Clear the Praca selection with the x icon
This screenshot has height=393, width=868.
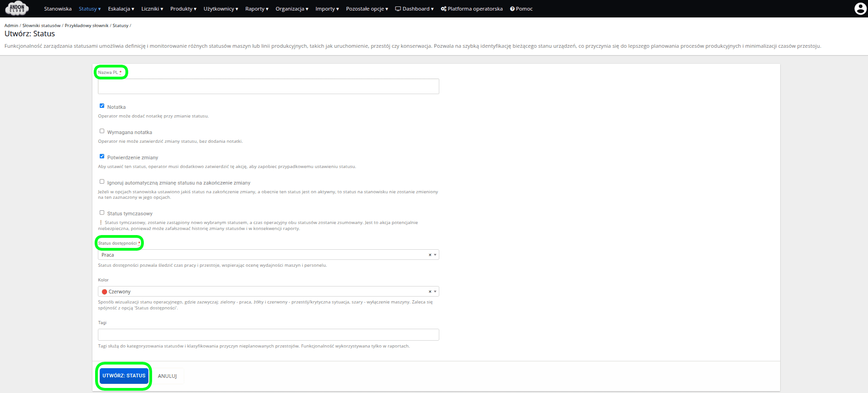[x=430, y=255]
